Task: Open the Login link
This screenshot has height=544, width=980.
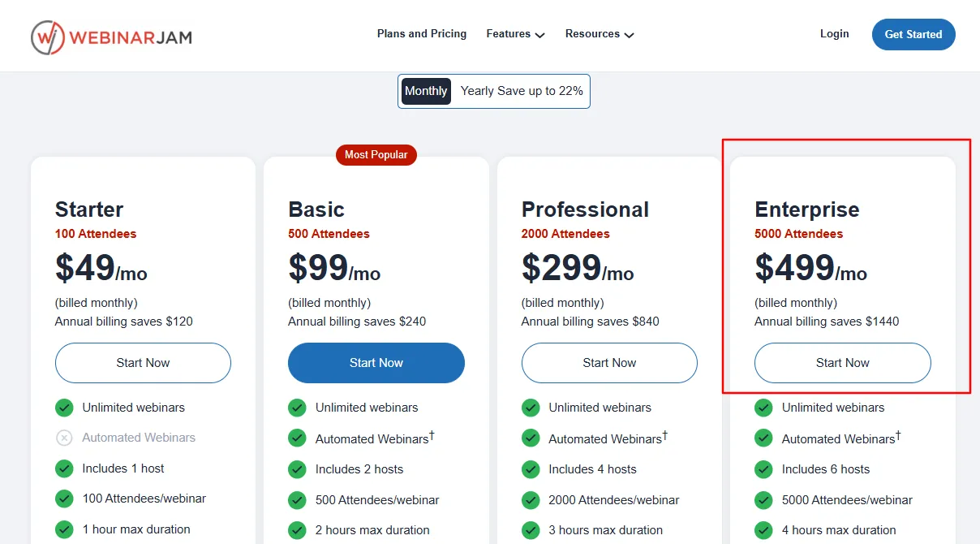Action: 835,34
